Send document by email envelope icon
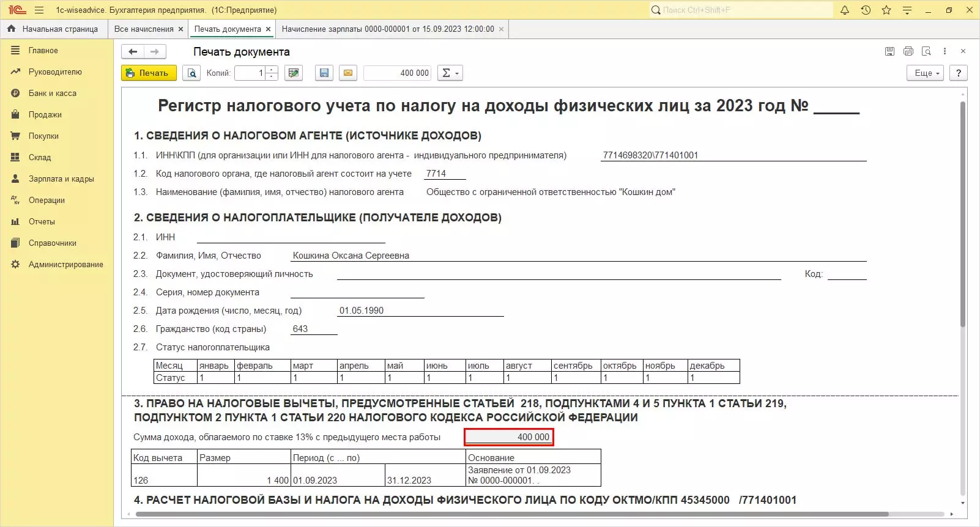Screen dimensions: 980x527 pyautogui.click(x=347, y=73)
